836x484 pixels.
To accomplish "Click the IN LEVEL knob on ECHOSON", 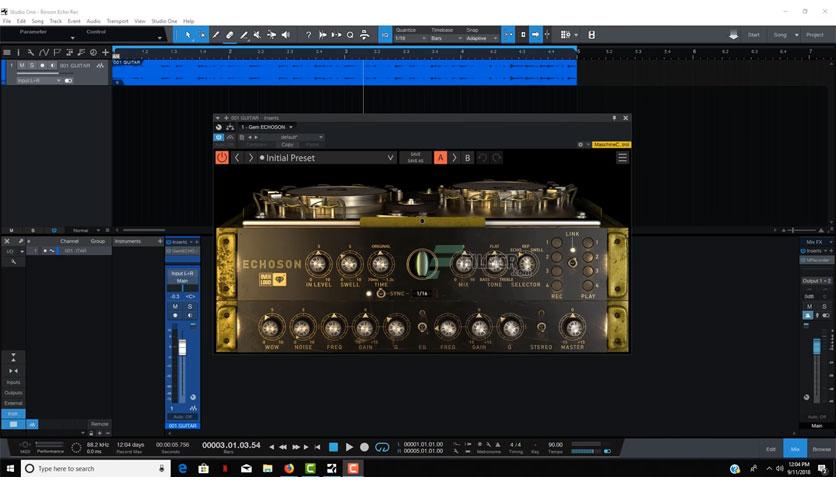I will coord(318,264).
